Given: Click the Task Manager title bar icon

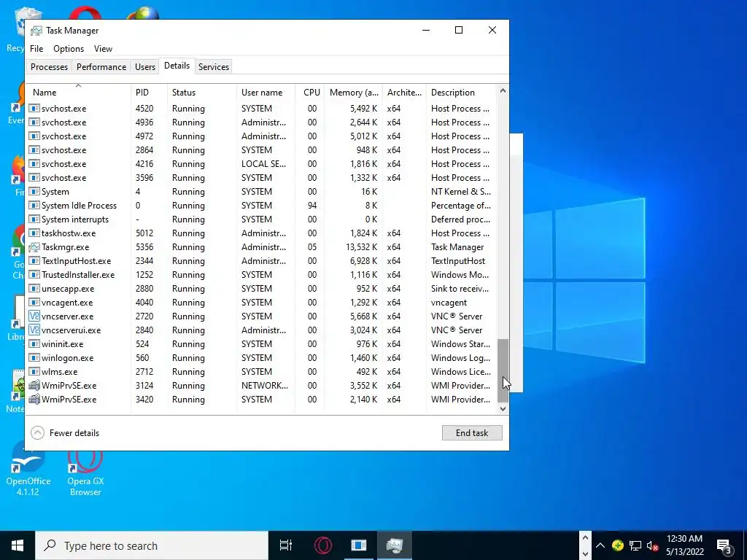Looking at the screenshot, I should pyautogui.click(x=36, y=31).
